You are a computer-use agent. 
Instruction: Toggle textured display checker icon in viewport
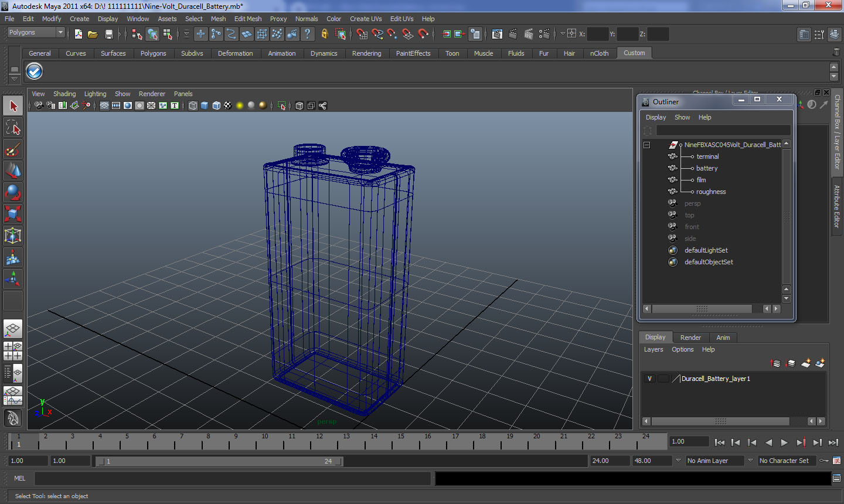[x=227, y=105]
